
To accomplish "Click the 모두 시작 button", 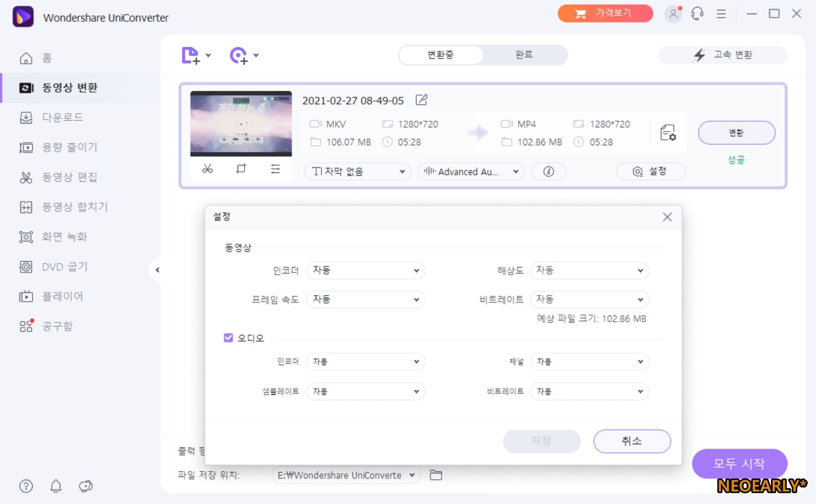I will pos(739,463).
